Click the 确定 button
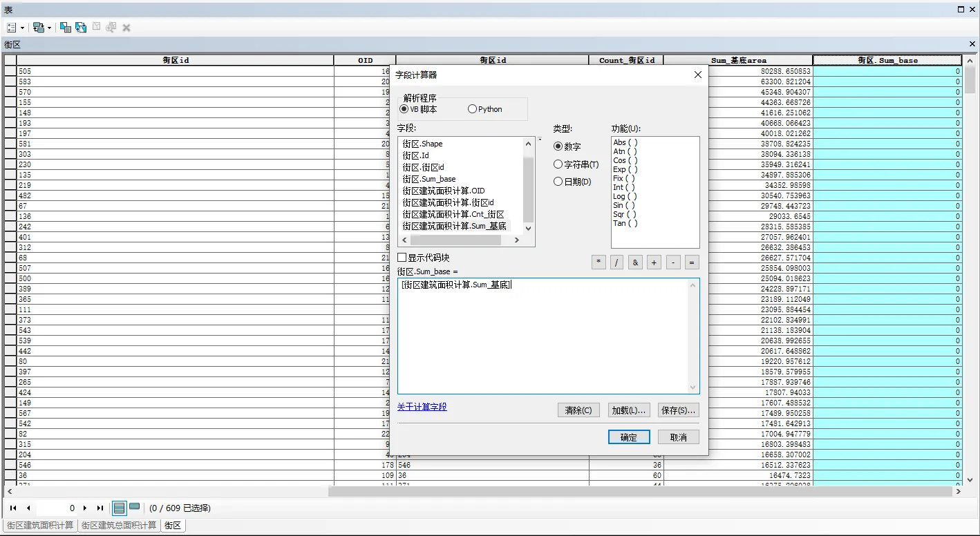Image resolution: width=980 pixels, height=536 pixels. (629, 437)
